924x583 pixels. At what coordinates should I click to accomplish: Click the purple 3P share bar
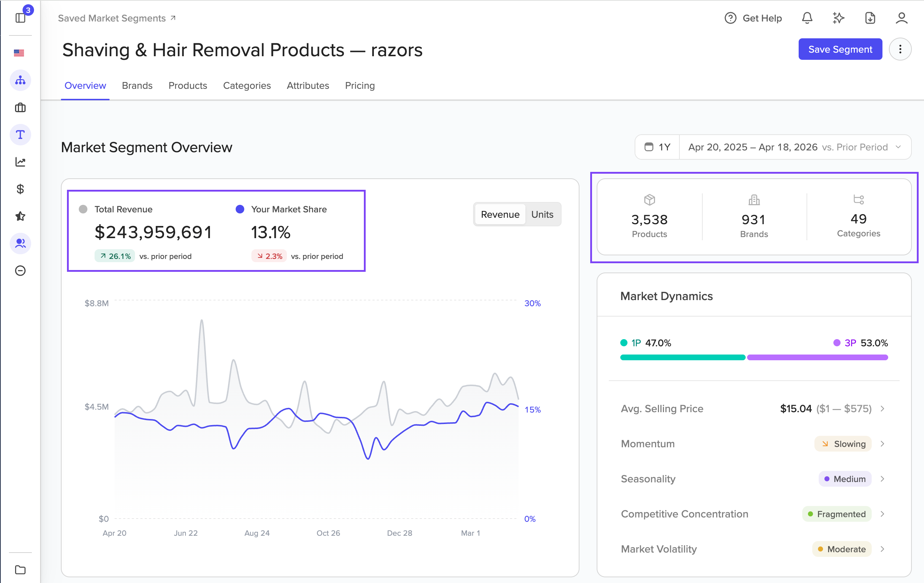pyautogui.click(x=817, y=357)
